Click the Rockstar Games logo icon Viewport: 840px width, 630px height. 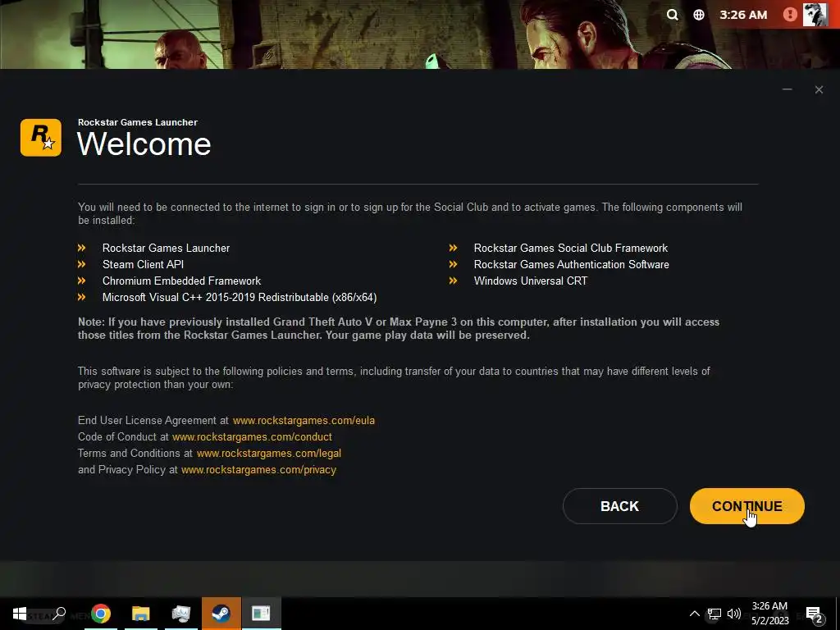pyautogui.click(x=41, y=138)
